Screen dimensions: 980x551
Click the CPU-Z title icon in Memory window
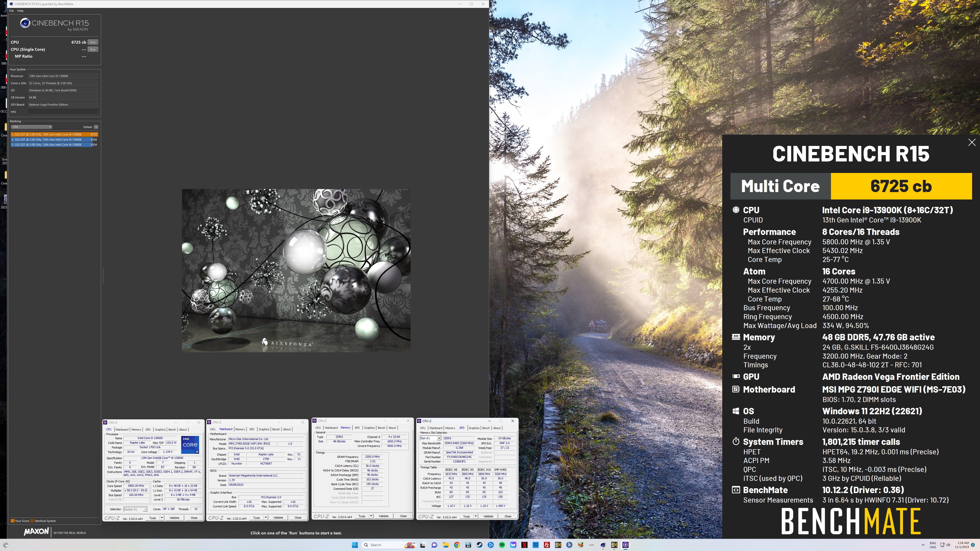click(315, 421)
